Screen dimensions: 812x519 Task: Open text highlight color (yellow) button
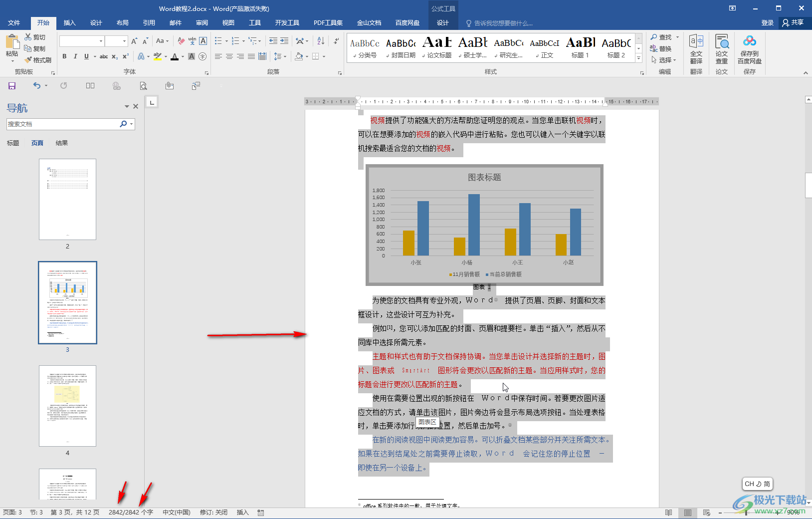(x=158, y=56)
